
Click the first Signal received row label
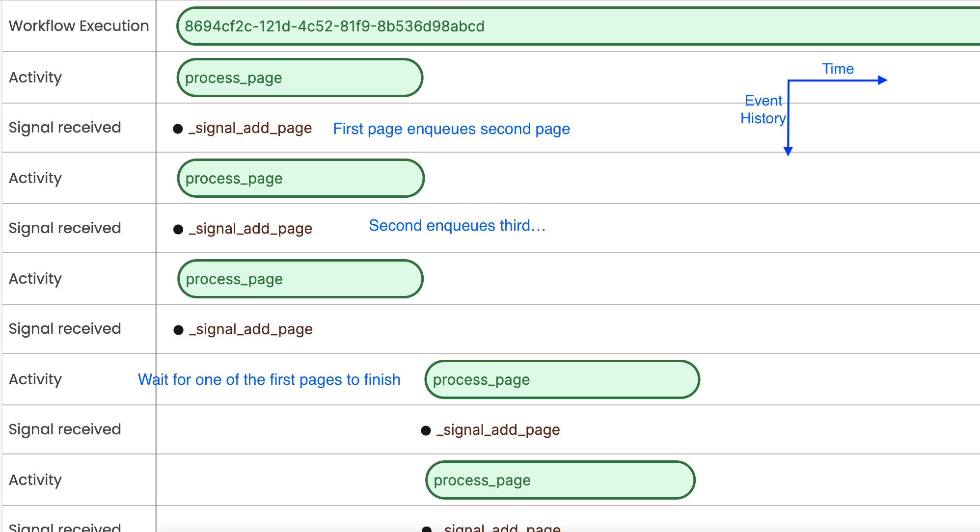(x=65, y=128)
